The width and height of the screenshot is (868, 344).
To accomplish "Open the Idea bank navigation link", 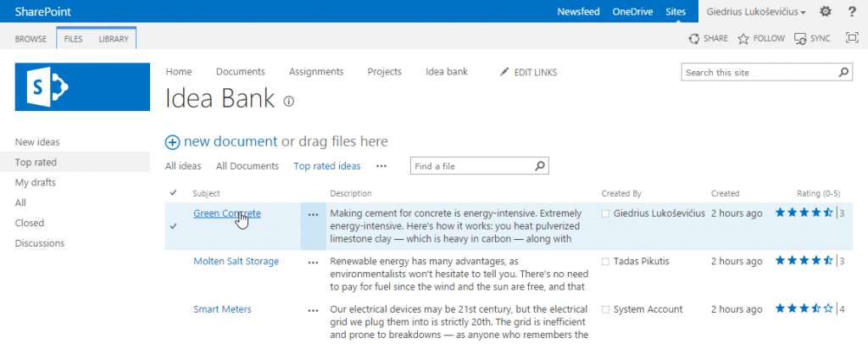I will pyautogui.click(x=447, y=72).
